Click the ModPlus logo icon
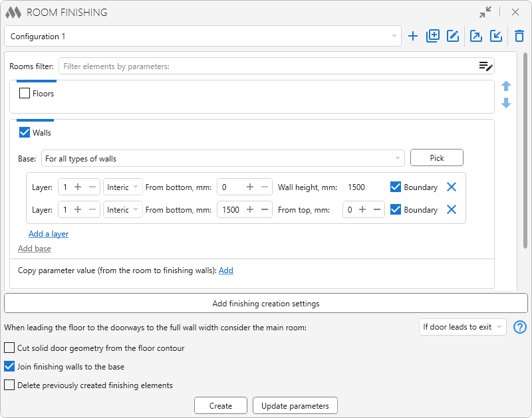This screenshot has height=418, width=532. (13, 13)
